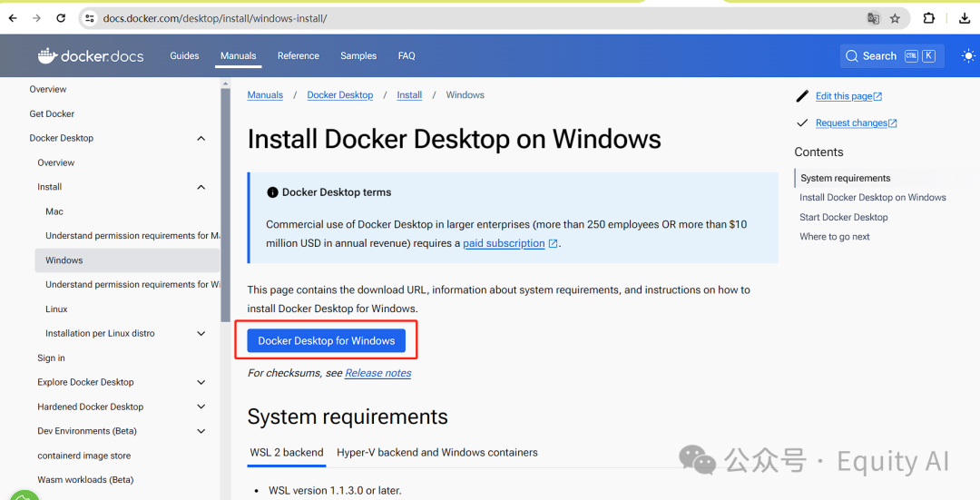Collapse the Install sidebar section
980x500 pixels.
(201, 188)
